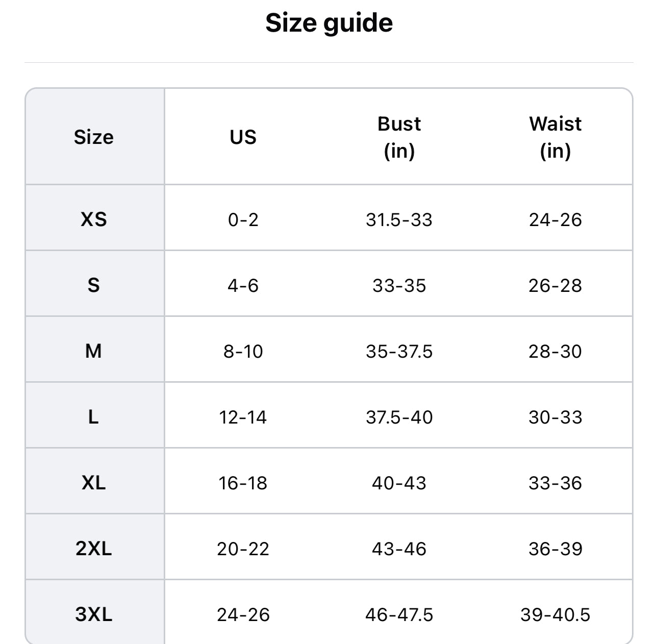Image resolution: width=658 pixels, height=644 pixels.
Task: Select the S size row label
Action: click(94, 285)
